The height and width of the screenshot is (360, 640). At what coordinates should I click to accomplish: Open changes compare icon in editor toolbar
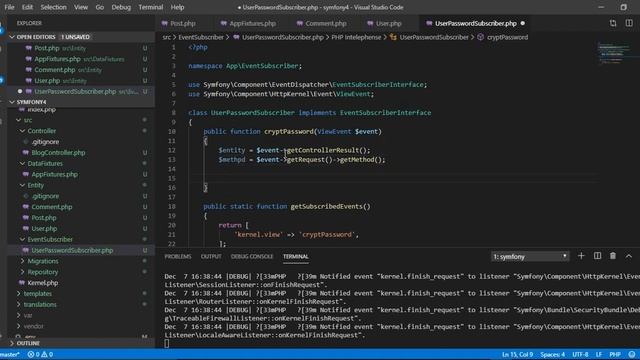click(x=613, y=23)
